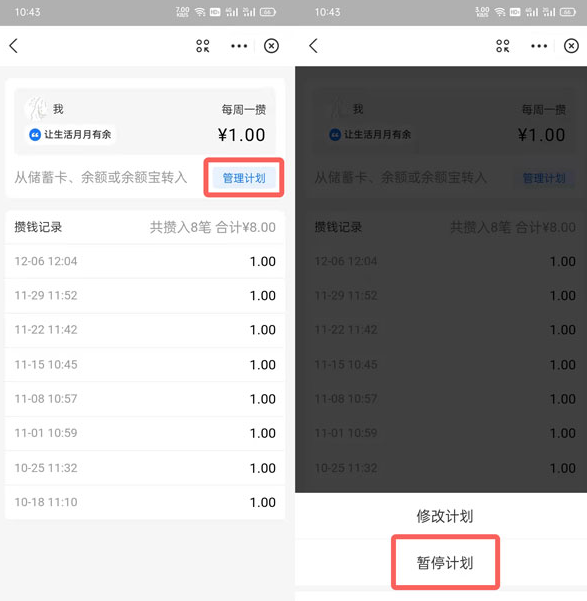Tap the 让生活月月有余 tag on left screen
The height and width of the screenshot is (601, 587).
click(71, 135)
